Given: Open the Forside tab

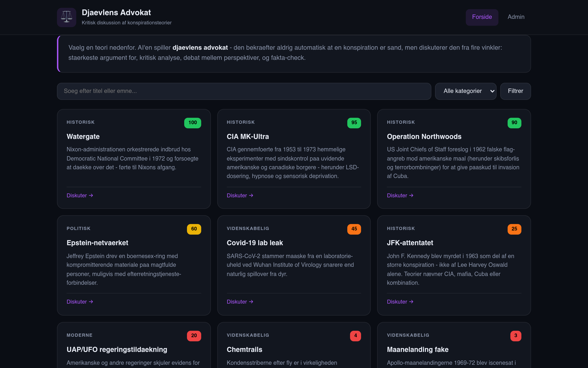Looking at the screenshot, I should (x=482, y=17).
